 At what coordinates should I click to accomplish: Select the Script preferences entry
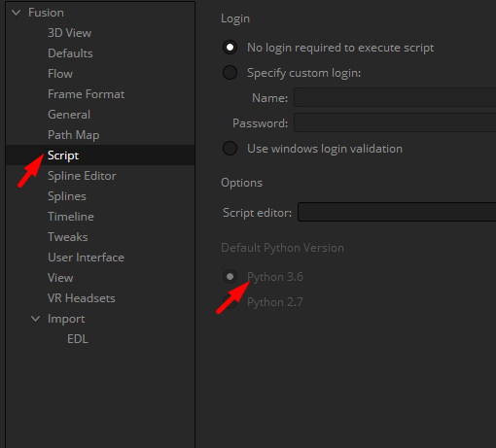100,155
